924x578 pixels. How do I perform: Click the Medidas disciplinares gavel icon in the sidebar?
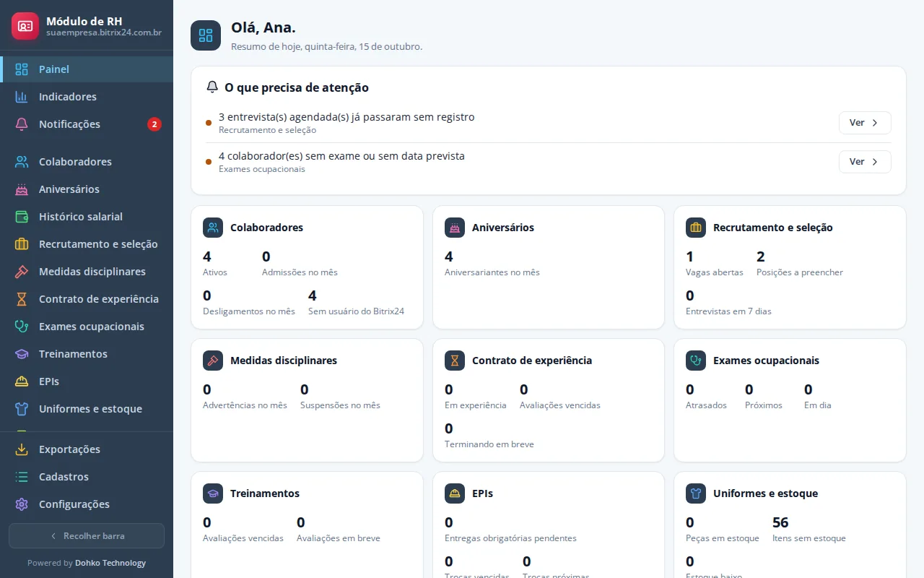(x=22, y=272)
